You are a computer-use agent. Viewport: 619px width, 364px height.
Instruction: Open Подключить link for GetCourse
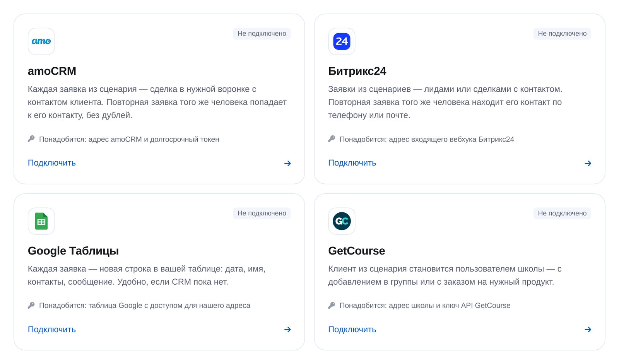coord(352,330)
